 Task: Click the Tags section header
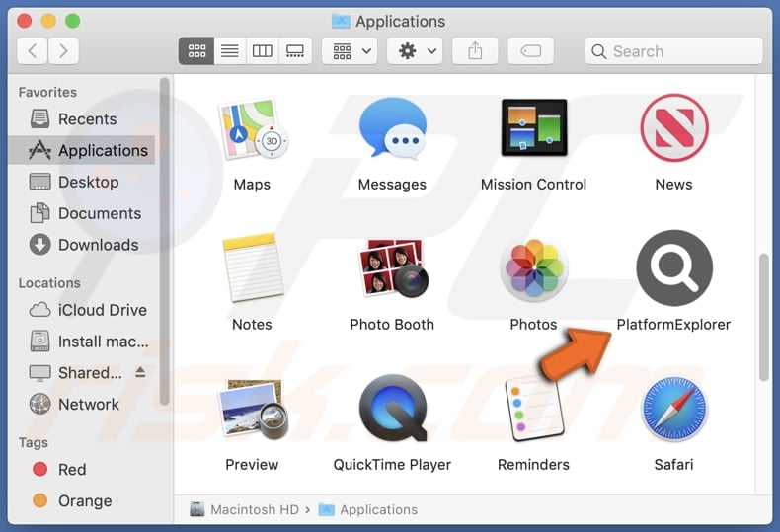pos(34,442)
